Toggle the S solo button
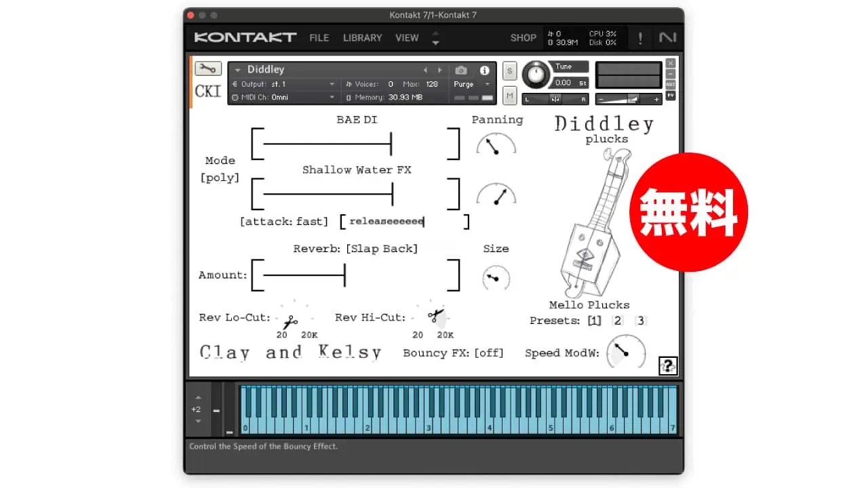 click(509, 70)
